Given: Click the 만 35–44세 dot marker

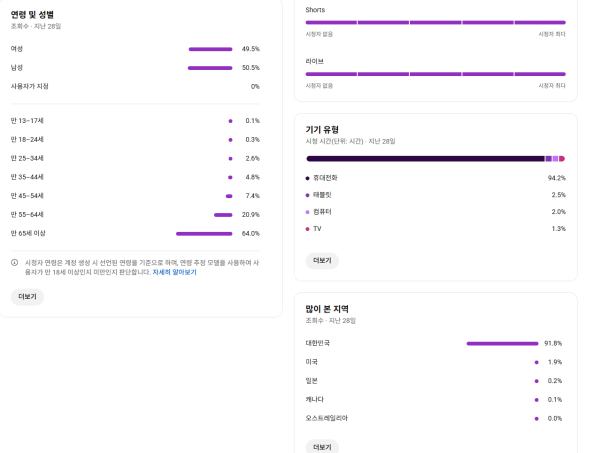Looking at the screenshot, I should coord(230,177).
